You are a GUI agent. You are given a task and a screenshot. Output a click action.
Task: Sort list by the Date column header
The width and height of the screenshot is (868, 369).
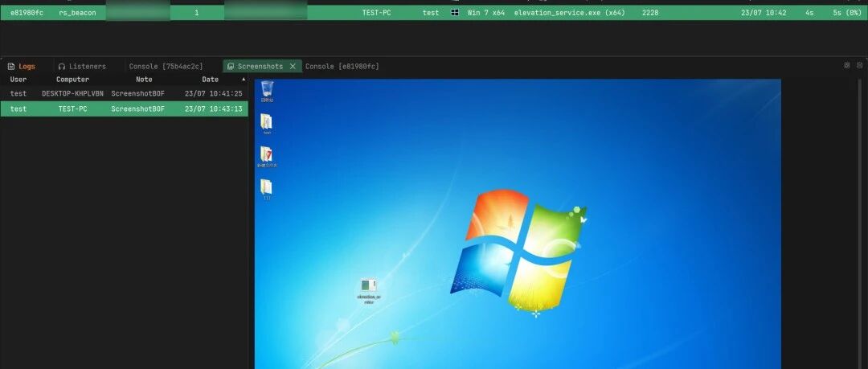pos(211,80)
